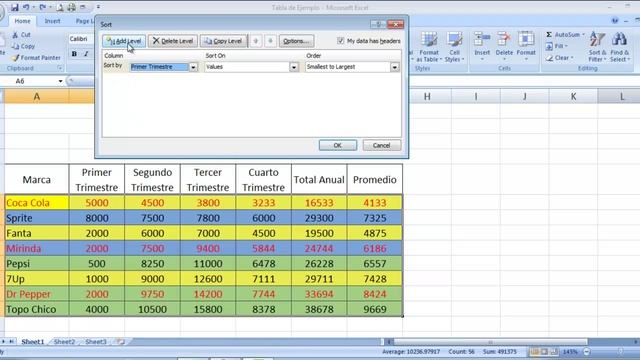Viewport: 640px width, 360px height.
Task: Click the insert new worksheet tab icon
Action: [120, 342]
